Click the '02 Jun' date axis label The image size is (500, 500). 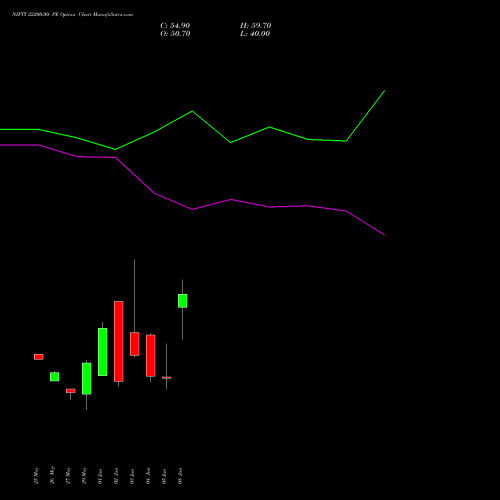tap(116, 476)
